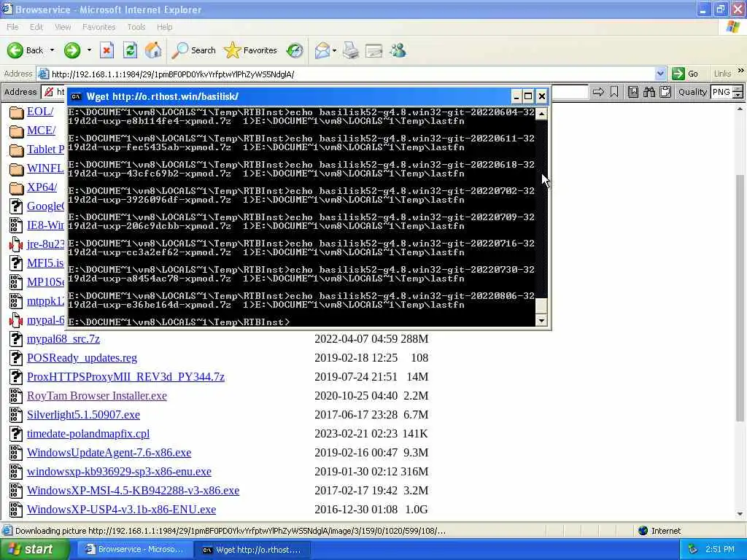Click the XP64/ folder icon
This screenshot has height=560, width=747.
[17, 187]
